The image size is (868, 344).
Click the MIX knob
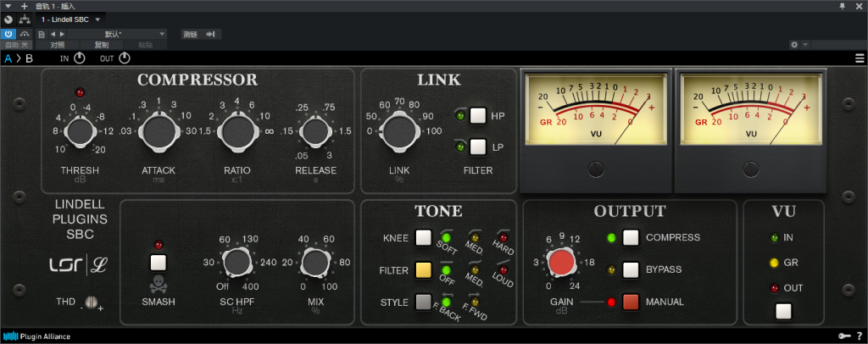[315, 263]
